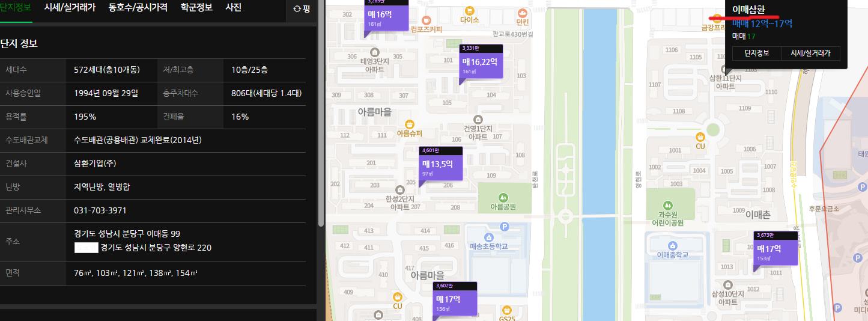
Task: Select the 아름슈퍼 store basket icon
Action: pyautogui.click(x=410, y=123)
